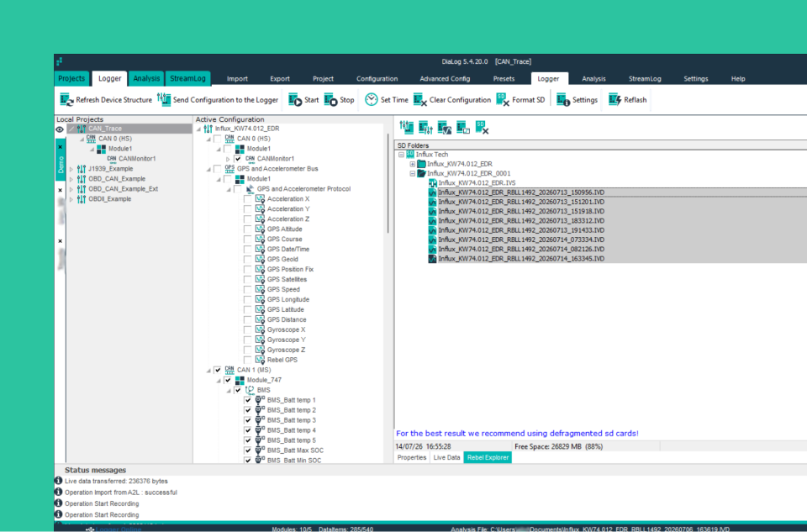Image resolution: width=807 pixels, height=532 pixels.
Task: Click the Reflash lightning icon
Action: pos(614,99)
